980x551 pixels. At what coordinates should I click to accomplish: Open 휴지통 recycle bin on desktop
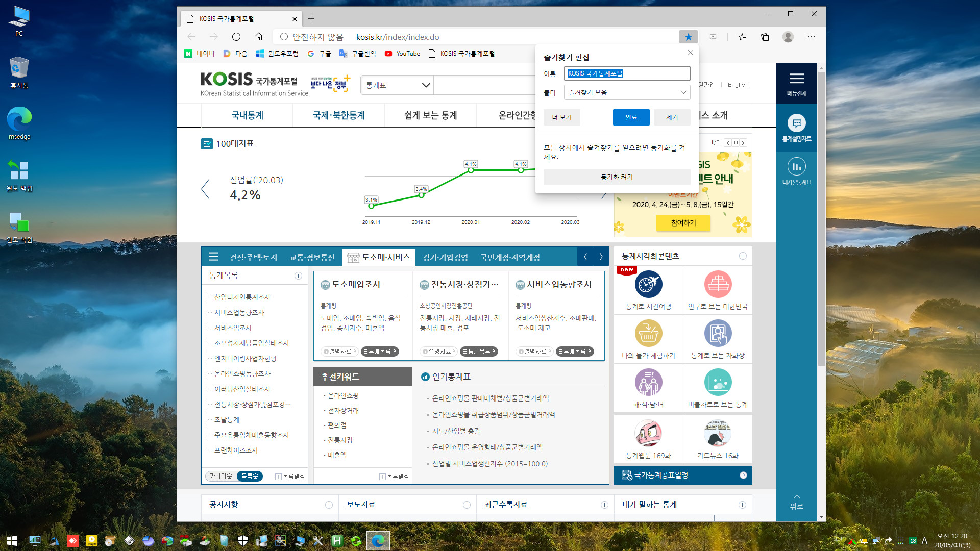(19, 72)
